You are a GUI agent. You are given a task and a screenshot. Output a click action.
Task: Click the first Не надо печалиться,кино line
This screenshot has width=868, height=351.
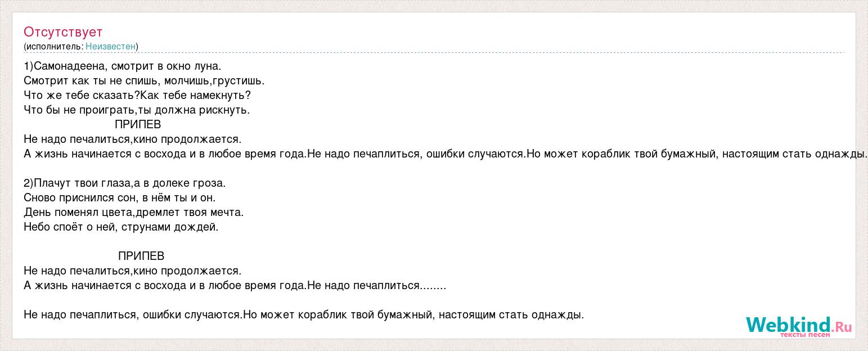(133, 139)
